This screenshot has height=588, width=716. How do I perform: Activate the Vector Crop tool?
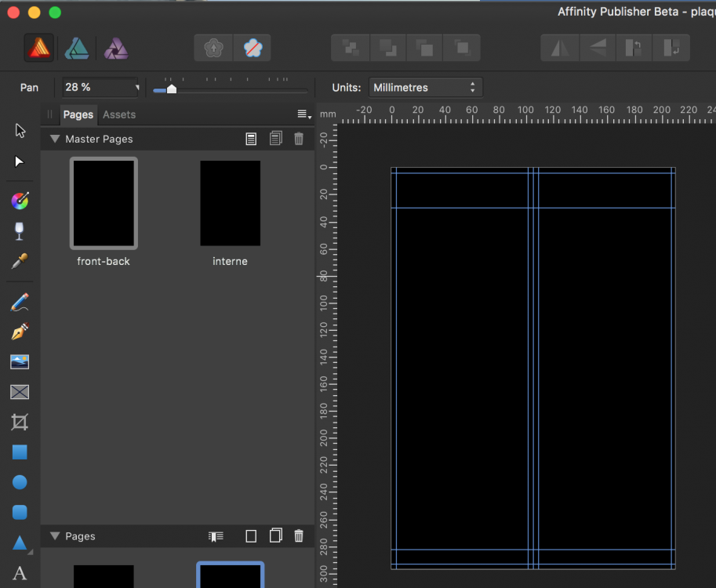click(20, 423)
